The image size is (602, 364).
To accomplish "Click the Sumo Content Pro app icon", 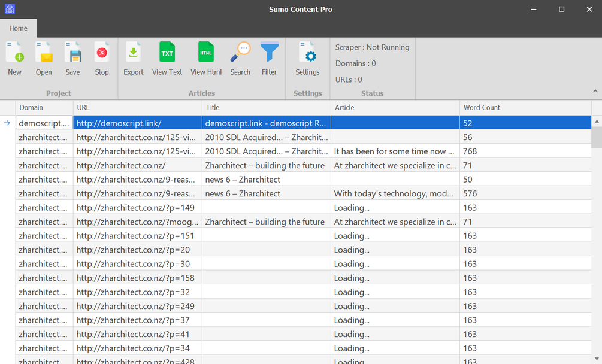I will tap(10, 9).
